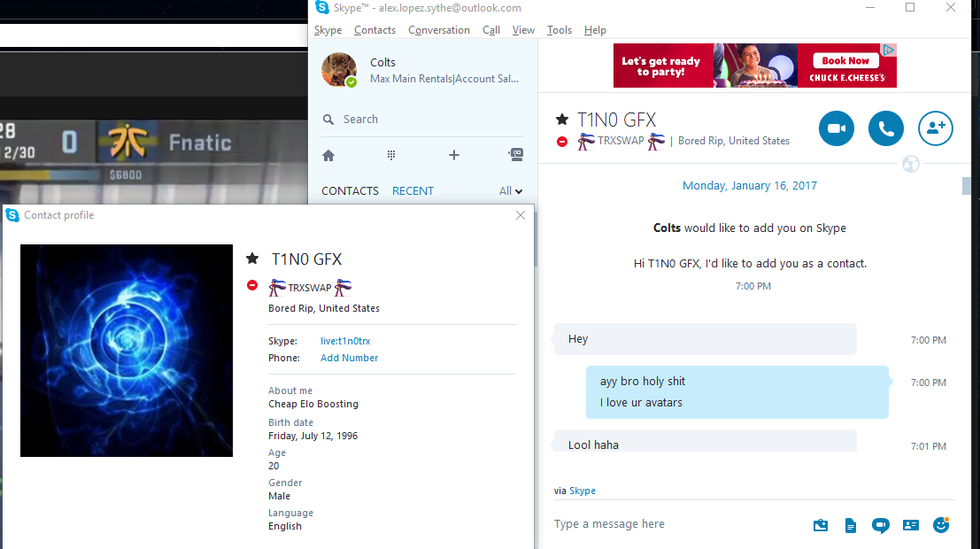Open the Help menu
Viewport: 980px width, 549px height.
point(595,30)
